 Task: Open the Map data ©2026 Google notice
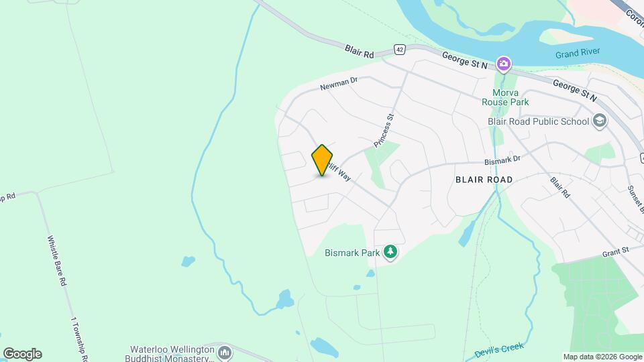click(602, 357)
